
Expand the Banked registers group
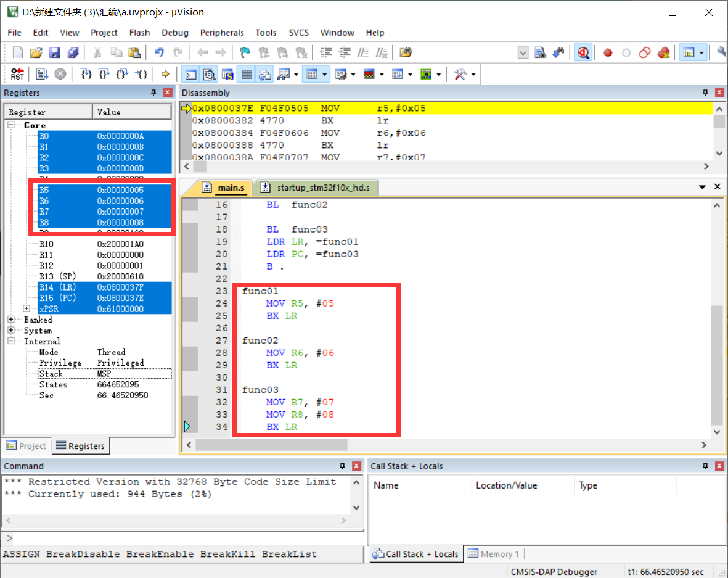click(10, 320)
